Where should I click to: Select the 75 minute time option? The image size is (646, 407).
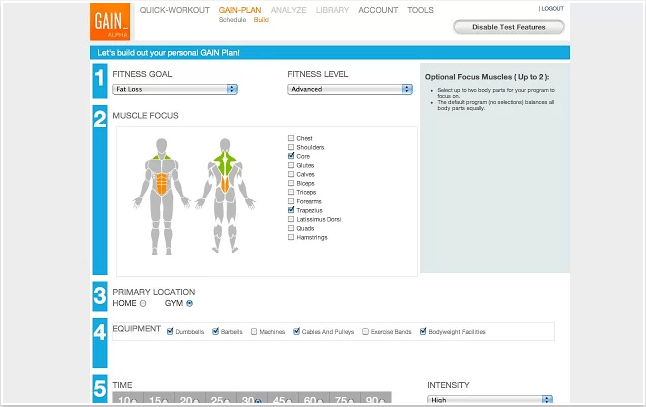[x=351, y=401]
